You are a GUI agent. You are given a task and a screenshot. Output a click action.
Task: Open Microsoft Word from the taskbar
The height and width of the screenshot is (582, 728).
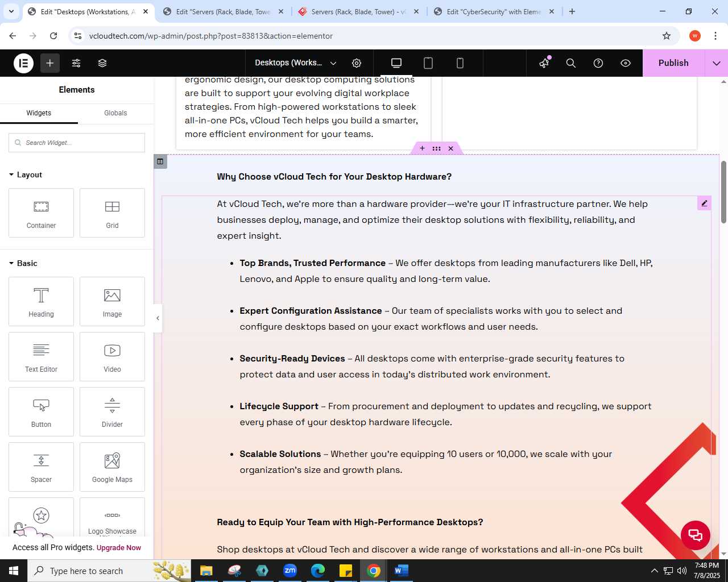click(x=402, y=571)
